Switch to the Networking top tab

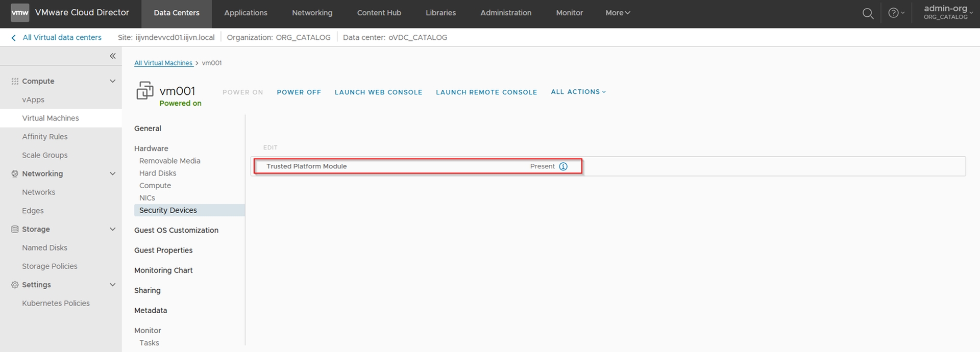[x=312, y=13]
